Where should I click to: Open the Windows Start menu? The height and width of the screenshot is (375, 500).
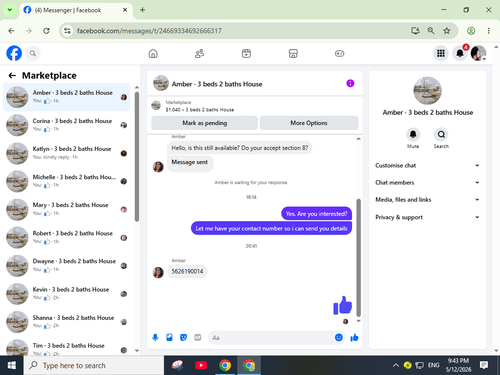coord(12,365)
